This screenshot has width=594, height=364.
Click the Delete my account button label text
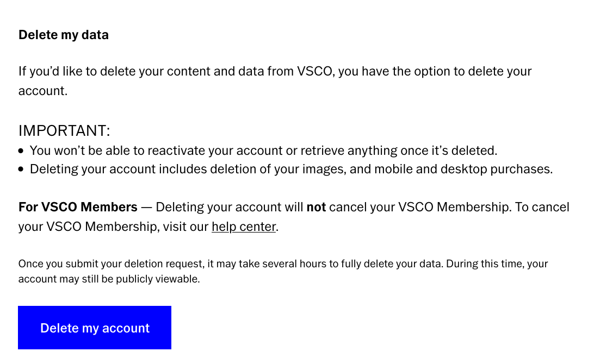(x=94, y=328)
